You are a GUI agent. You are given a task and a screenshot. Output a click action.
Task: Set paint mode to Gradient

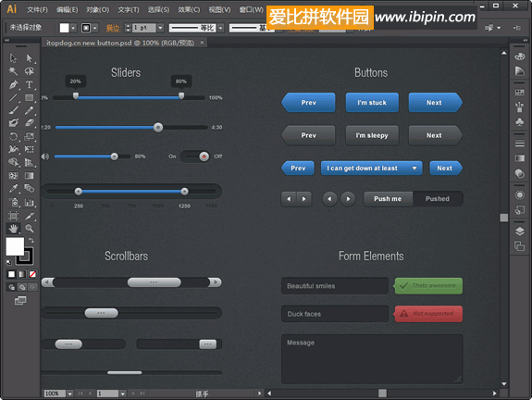22,274
